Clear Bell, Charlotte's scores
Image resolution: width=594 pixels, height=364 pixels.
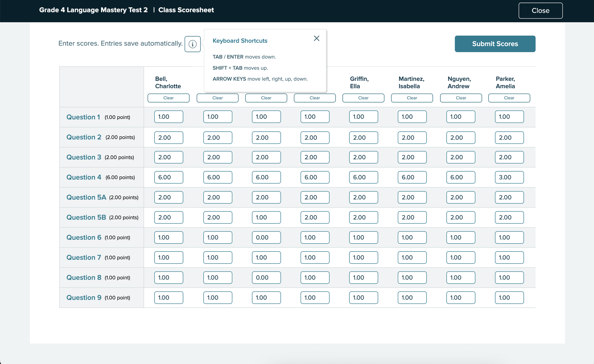[x=168, y=98]
